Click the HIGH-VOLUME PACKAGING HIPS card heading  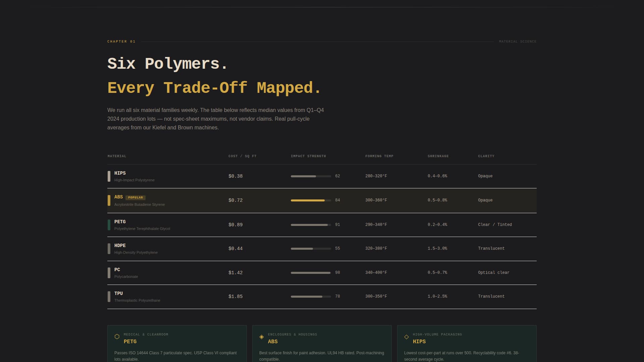click(419, 342)
